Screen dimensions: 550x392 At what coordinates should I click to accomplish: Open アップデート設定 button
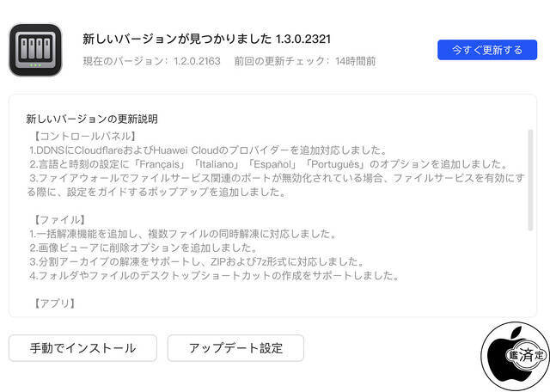coord(235,348)
